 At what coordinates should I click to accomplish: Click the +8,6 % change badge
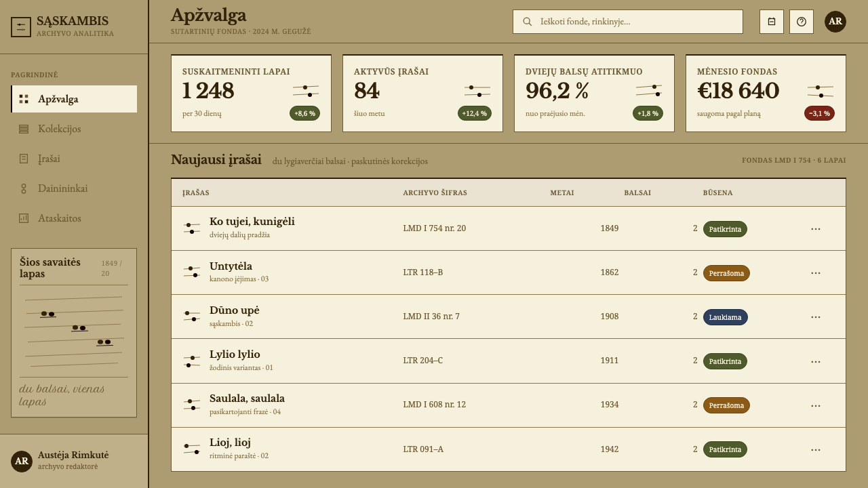click(x=304, y=113)
